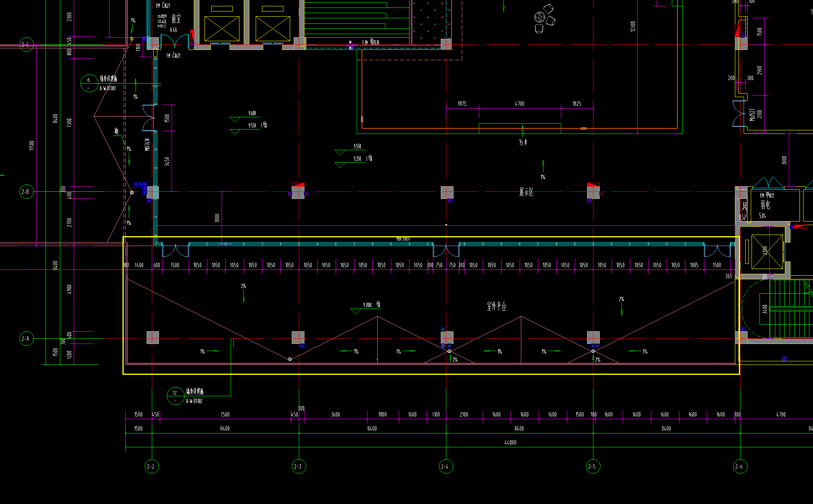
Task: Select the double door under the 6.46 label
Action: [175, 41]
